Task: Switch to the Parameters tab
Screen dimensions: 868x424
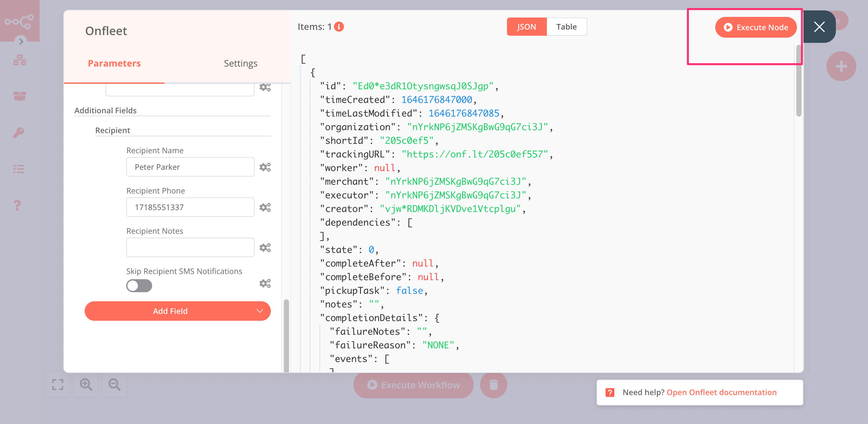Action: tap(114, 63)
